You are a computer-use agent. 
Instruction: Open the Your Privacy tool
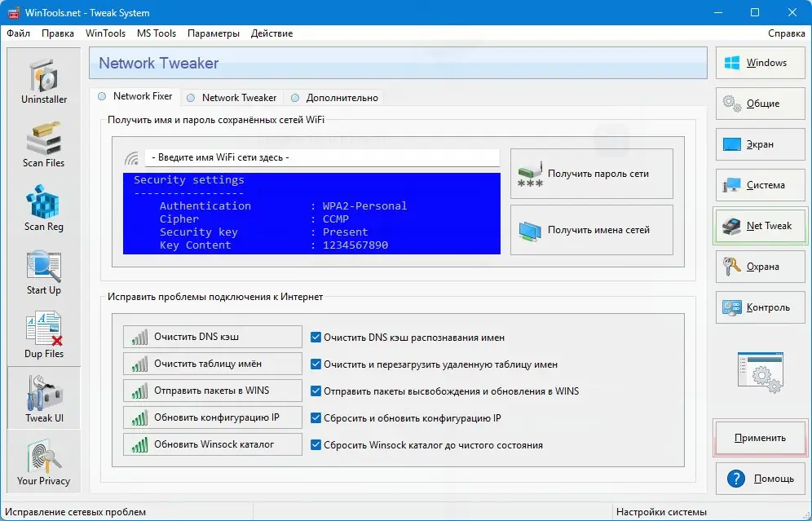(x=43, y=461)
